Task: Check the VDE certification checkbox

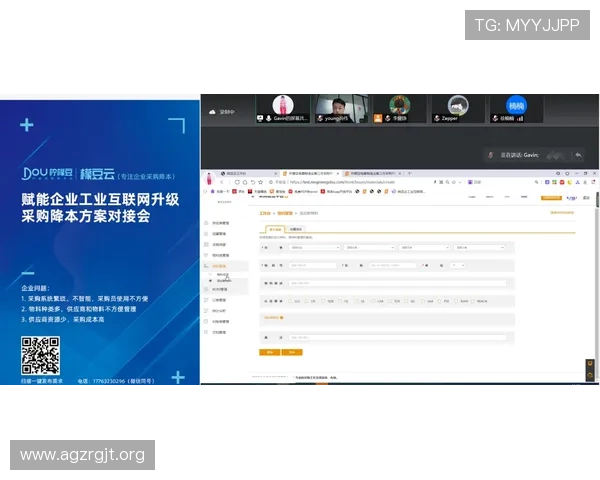Action: pos(323,301)
